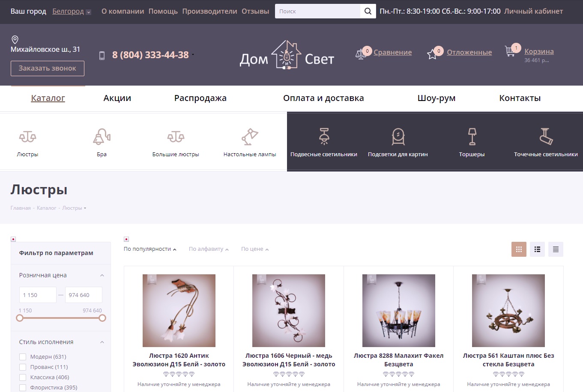Select the Бра category icon
This screenshot has width=583, height=392.
pos(102,137)
